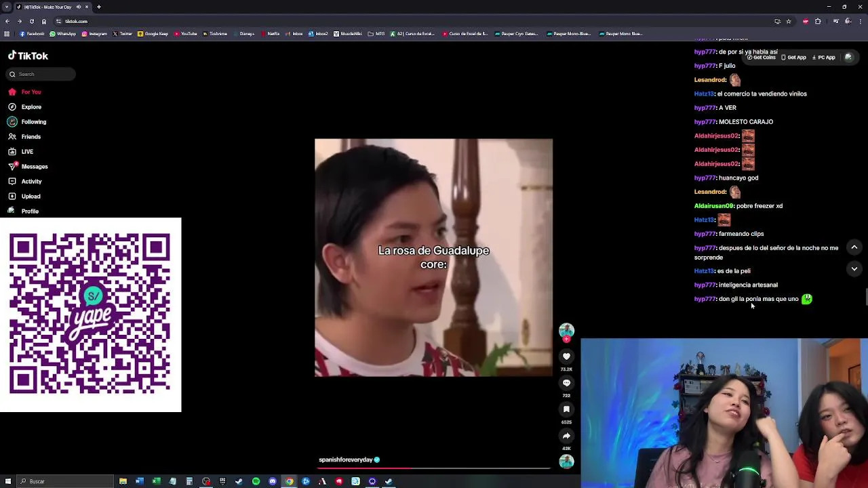Click the Get Coins button
This screenshot has height=488, width=868.
[761, 58]
